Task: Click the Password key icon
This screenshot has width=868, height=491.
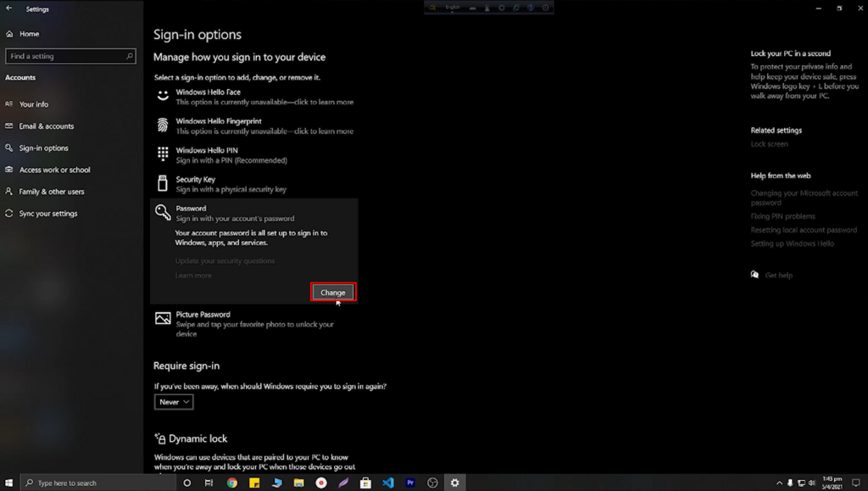Action: coord(163,212)
